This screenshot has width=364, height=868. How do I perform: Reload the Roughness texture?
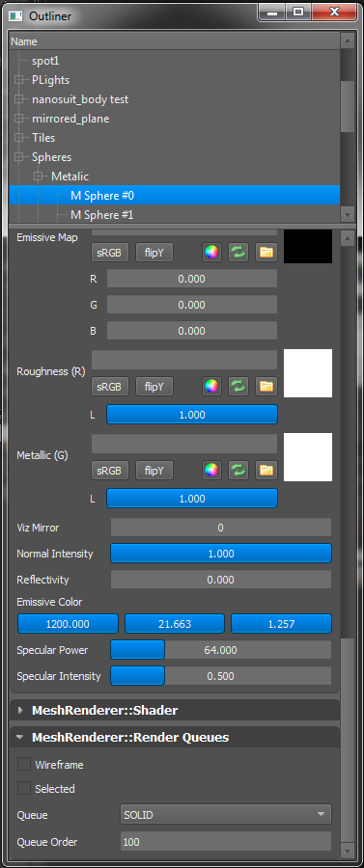(238, 387)
